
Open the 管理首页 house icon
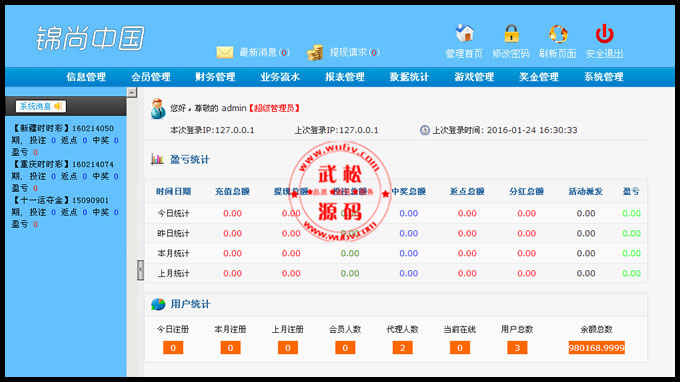pos(464,33)
